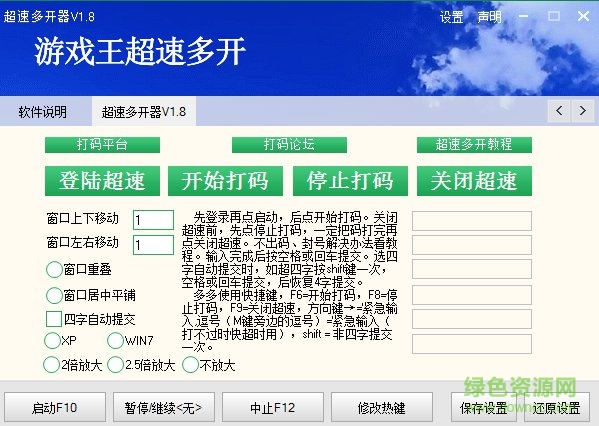Focus the 窗口左右移动 input field

pos(153,245)
